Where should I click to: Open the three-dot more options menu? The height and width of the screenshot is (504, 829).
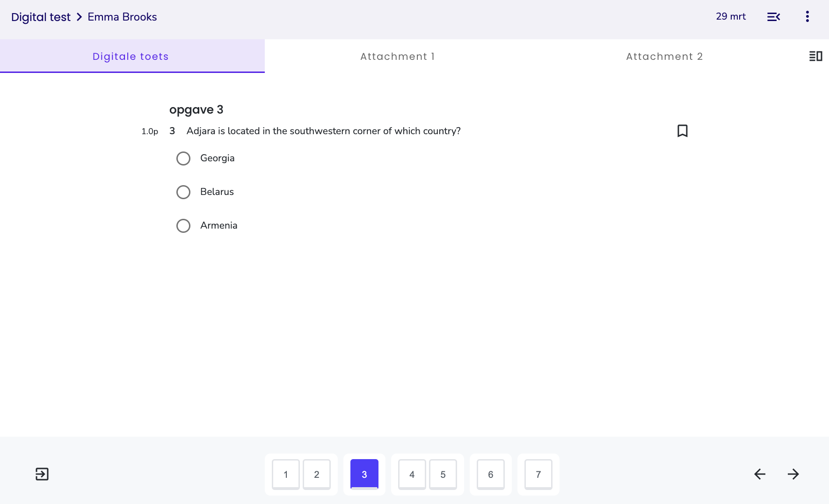point(807,16)
